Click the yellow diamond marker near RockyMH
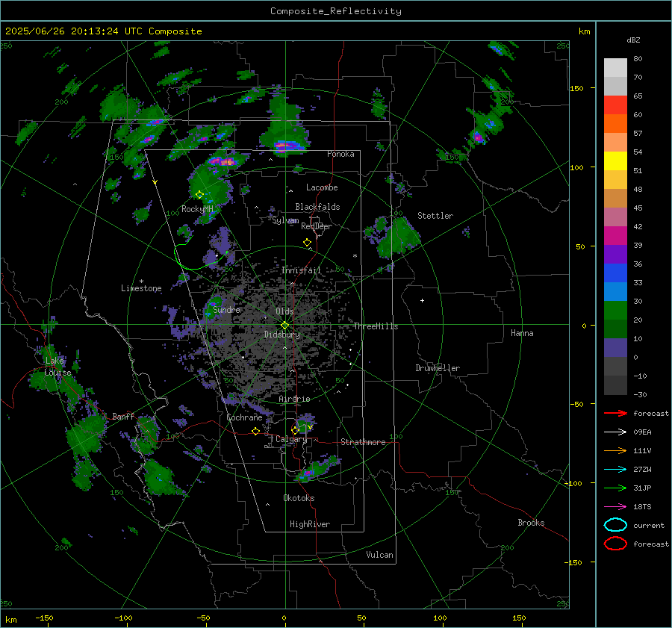Image resolution: width=672 pixels, height=628 pixels. tap(199, 195)
